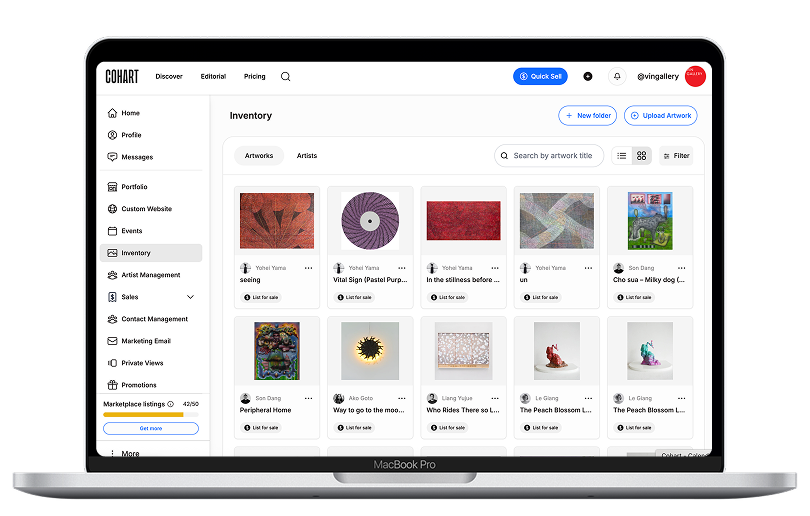The width and height of the screenshot is (810, 516).
Task: Click the dark plus icon beside Quick Sell
Action: (587, 77)
